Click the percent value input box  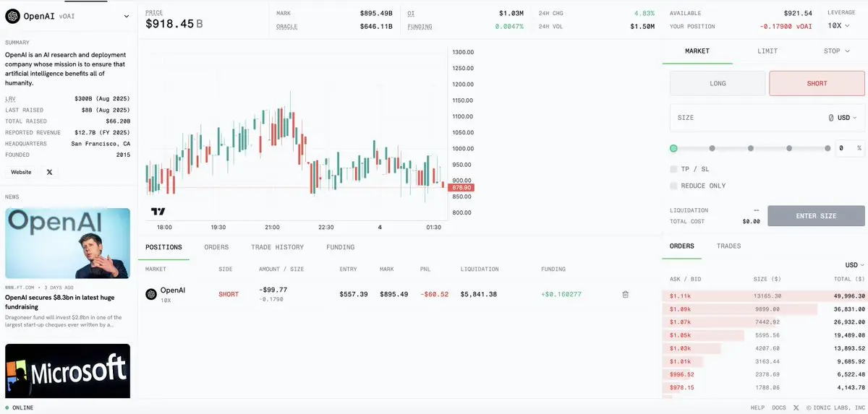point(850,148)
